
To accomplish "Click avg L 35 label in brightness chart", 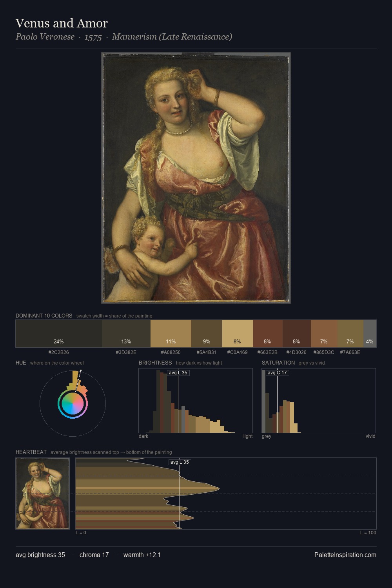I will point(178,373).
